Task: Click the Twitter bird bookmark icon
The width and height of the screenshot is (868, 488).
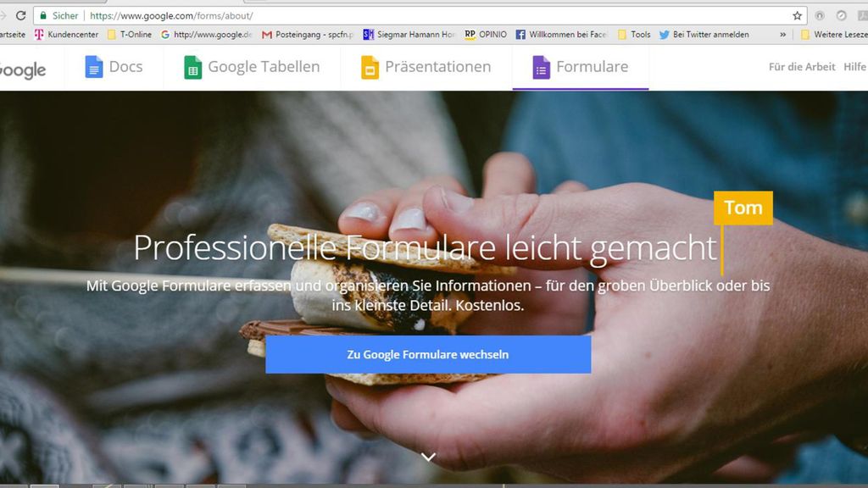Action: (x=664, y=34)
